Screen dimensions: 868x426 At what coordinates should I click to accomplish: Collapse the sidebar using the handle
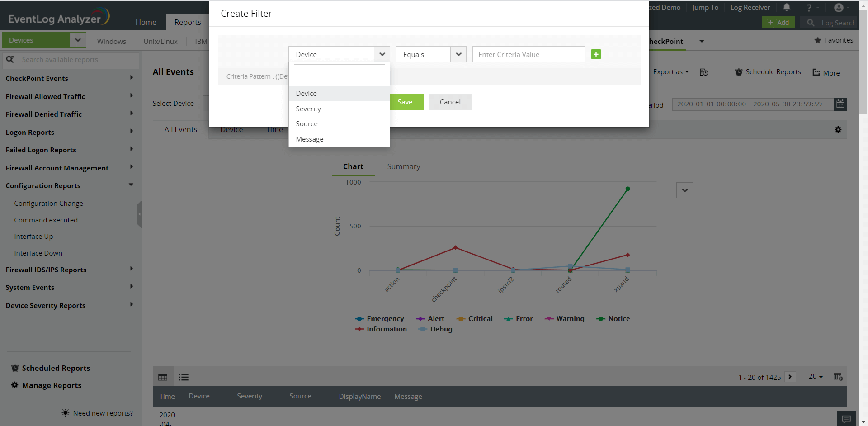(139, 214)
